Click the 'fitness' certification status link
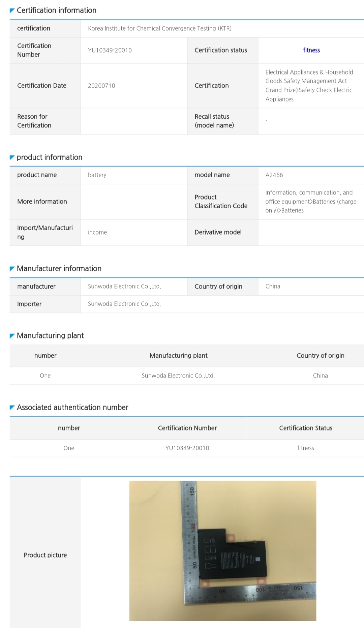 311,50
